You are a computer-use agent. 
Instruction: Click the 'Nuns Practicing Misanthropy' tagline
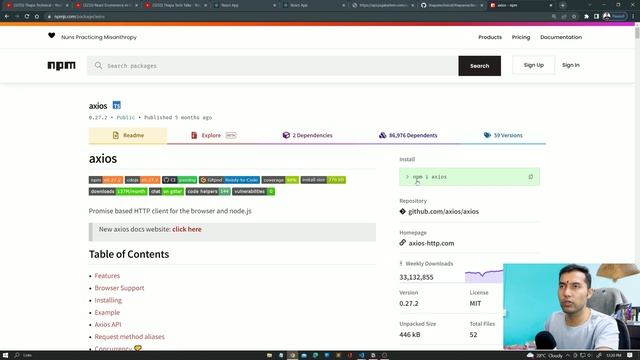(x=99, y=37)
